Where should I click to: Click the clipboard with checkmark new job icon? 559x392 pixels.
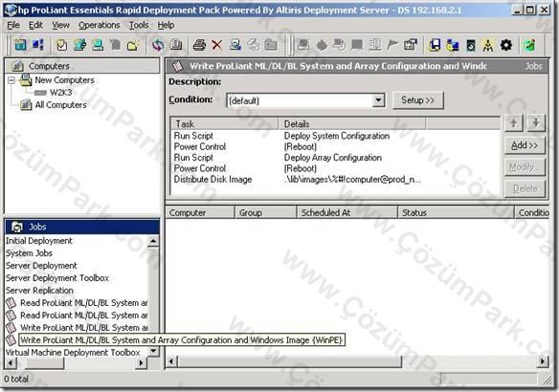coord(62,45)
